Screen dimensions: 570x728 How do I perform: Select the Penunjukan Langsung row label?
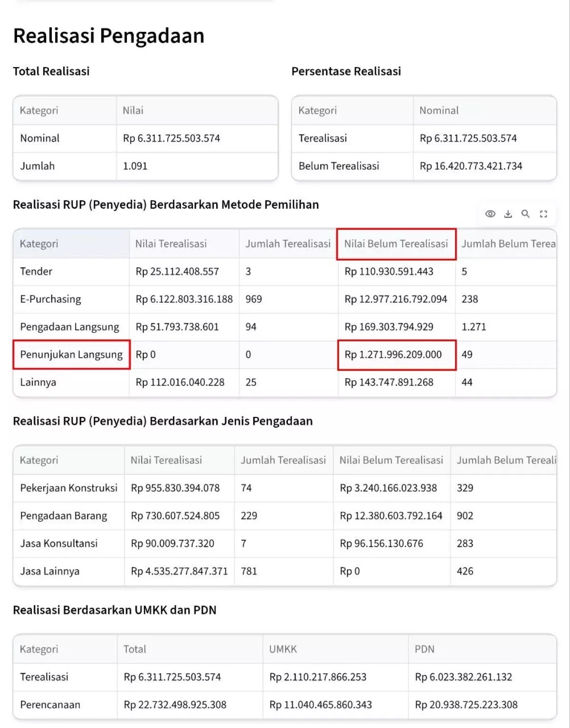coord(71,355)
